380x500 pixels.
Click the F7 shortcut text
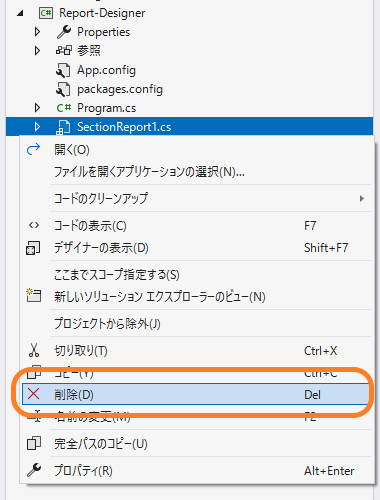coord(310,226)
